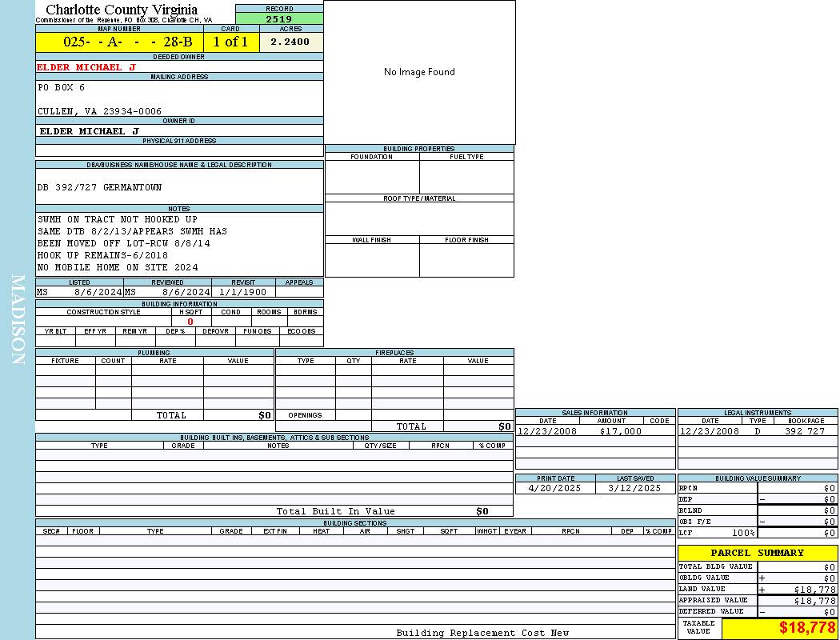The image size is (840, 640).
Task: Click the green record number 2519
Action: click(279, 19)
